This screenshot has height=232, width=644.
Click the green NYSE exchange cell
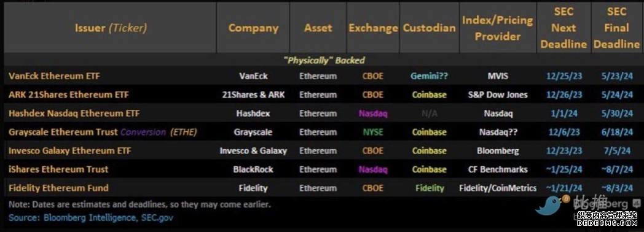(373, 132)
